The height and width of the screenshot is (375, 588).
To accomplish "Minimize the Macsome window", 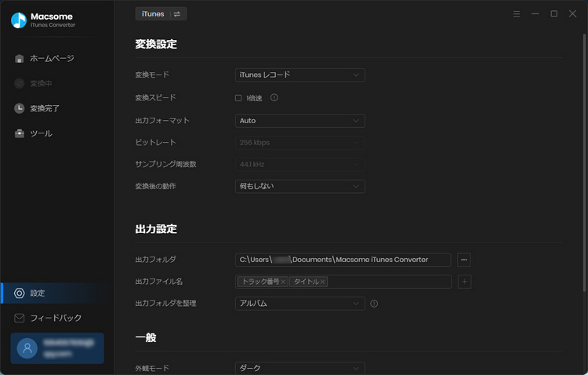I will (x=535, y=14).
